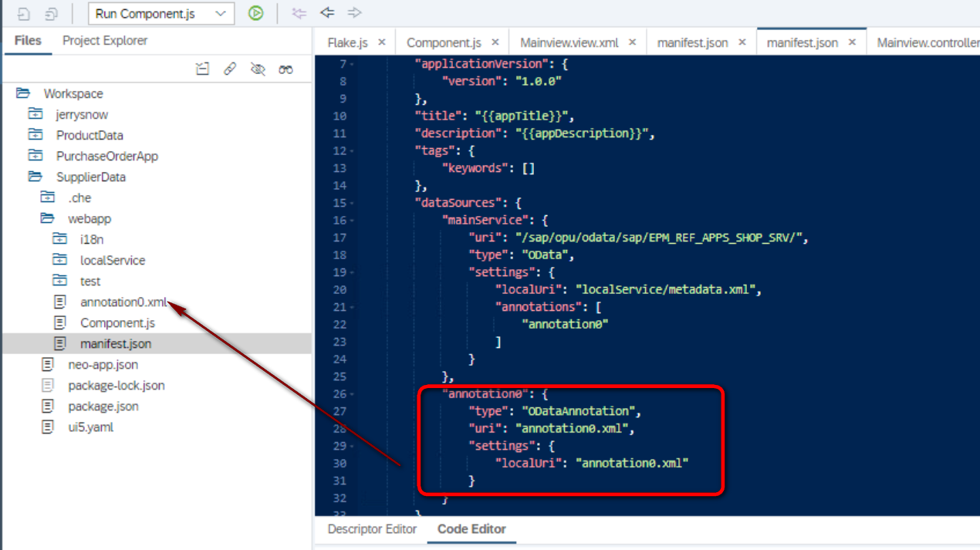Click the Save All icon
Image resolution: width=980 pixels, height=550 pixels.
click(x=51, y=13)
